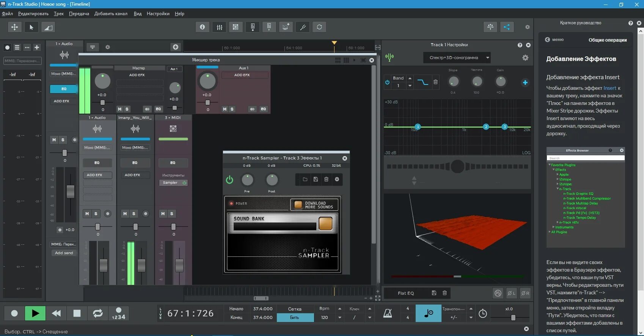This screenshot has width=644, height=336.
Task: Solo the Imany_You_Will channel strip
Action: coord(134,214)
